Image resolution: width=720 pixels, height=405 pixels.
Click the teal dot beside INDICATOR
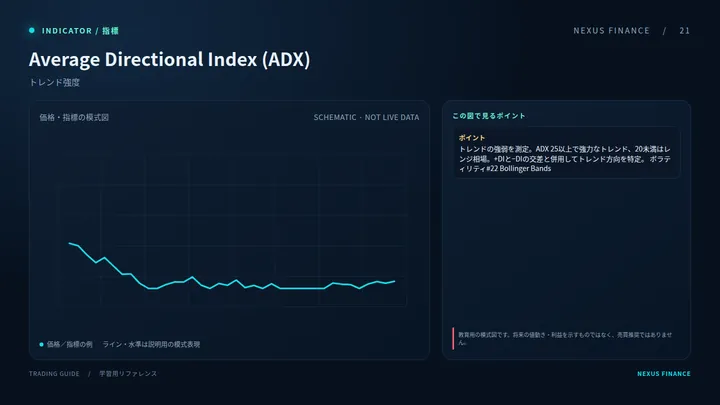point(32,30)
